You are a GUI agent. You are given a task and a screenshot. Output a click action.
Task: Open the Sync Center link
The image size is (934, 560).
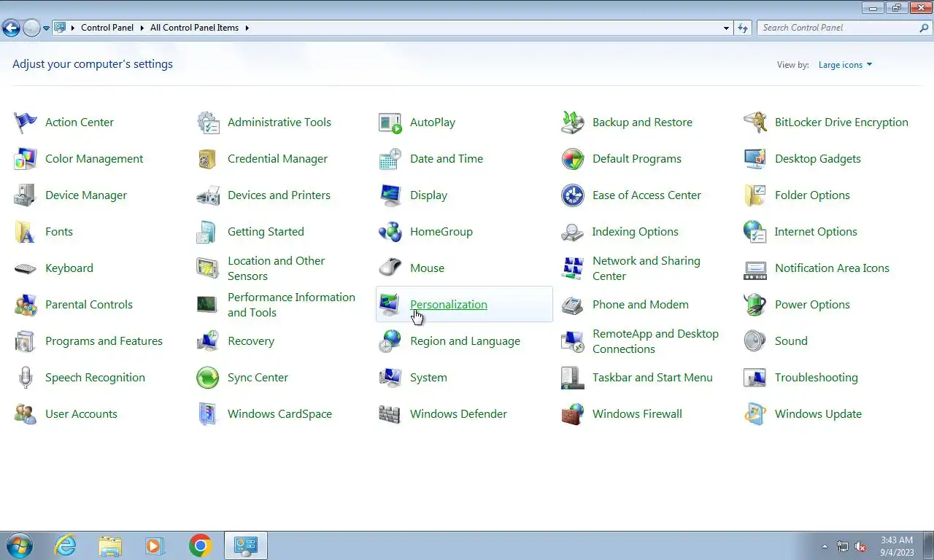tap(258, 378)
